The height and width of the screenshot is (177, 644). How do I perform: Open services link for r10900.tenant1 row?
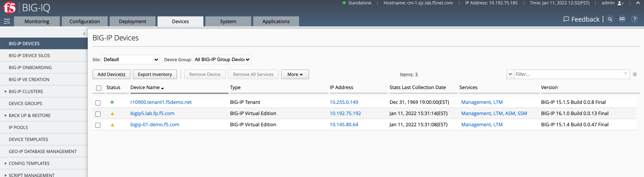click(482, 102)
